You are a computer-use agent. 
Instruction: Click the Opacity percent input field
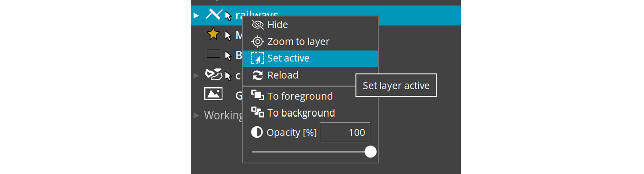pyautogui.click(x=345, y=133)
